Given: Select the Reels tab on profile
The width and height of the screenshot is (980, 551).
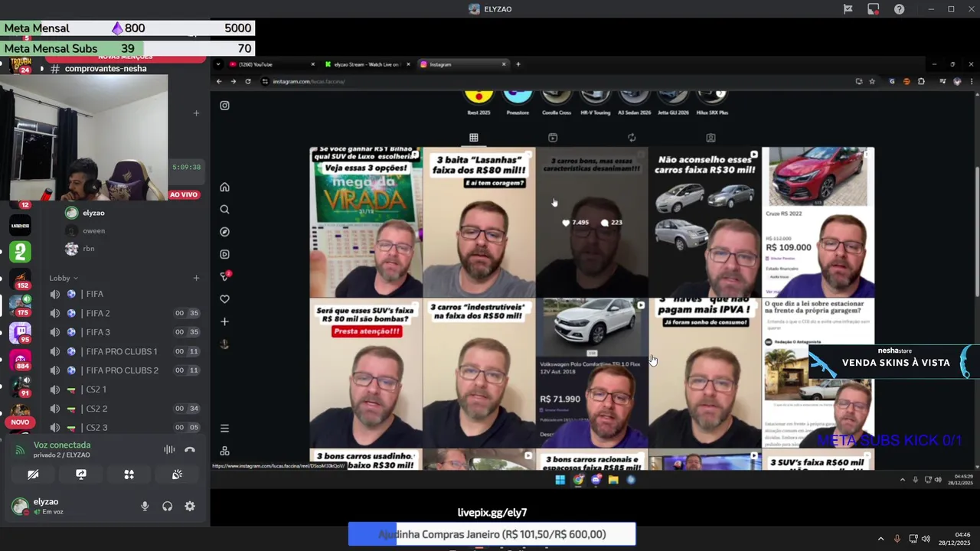Looking at the screenshot, I should (553, 138).
